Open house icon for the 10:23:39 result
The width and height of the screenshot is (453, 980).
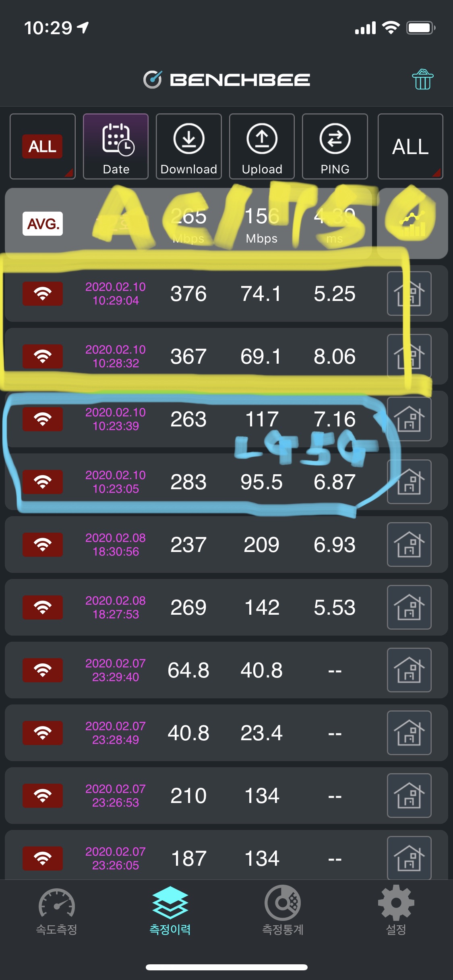pyautogui.click(x=409, y=419)
